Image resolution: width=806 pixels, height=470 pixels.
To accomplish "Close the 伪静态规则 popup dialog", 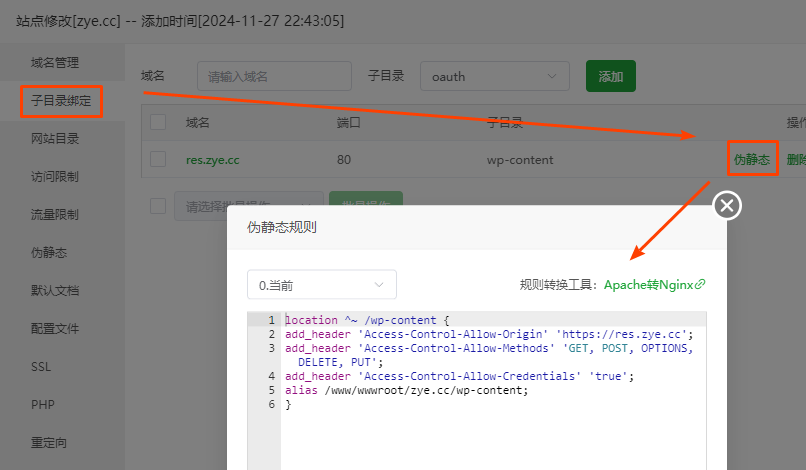I will (727, 205).
